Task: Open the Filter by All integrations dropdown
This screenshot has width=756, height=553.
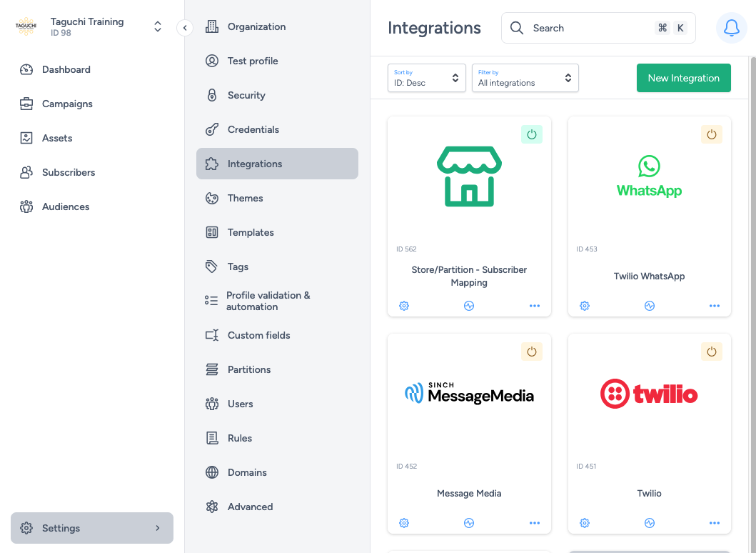Action: pyautogui.click(x=525, y=78)
